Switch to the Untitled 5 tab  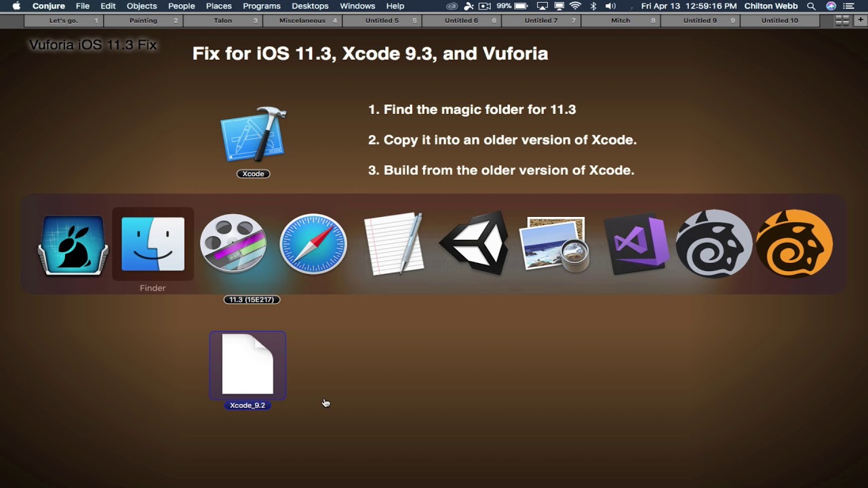click(382, 20)
